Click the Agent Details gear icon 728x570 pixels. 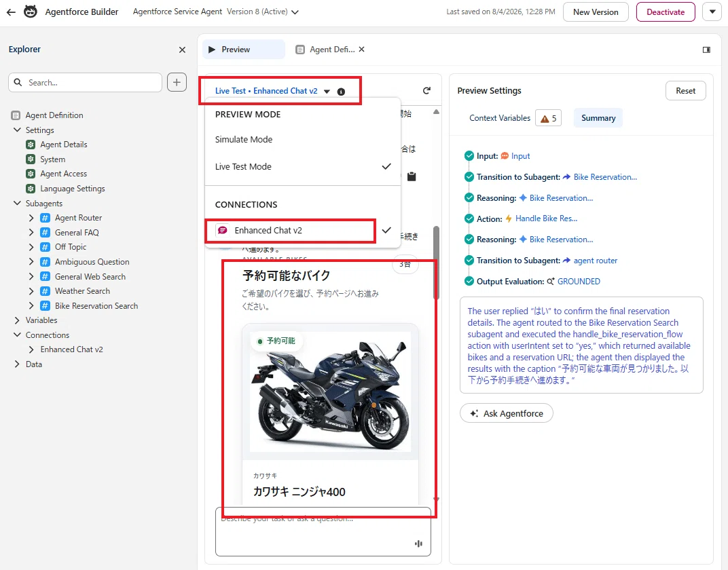[31, 145]
